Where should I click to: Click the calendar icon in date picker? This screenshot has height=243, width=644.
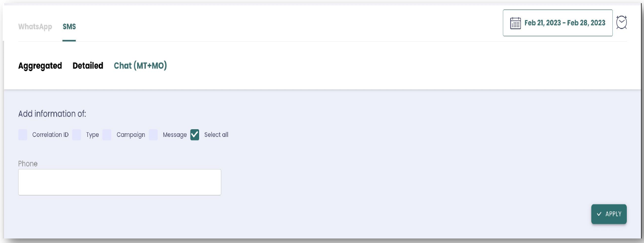(x=515, y=23)
